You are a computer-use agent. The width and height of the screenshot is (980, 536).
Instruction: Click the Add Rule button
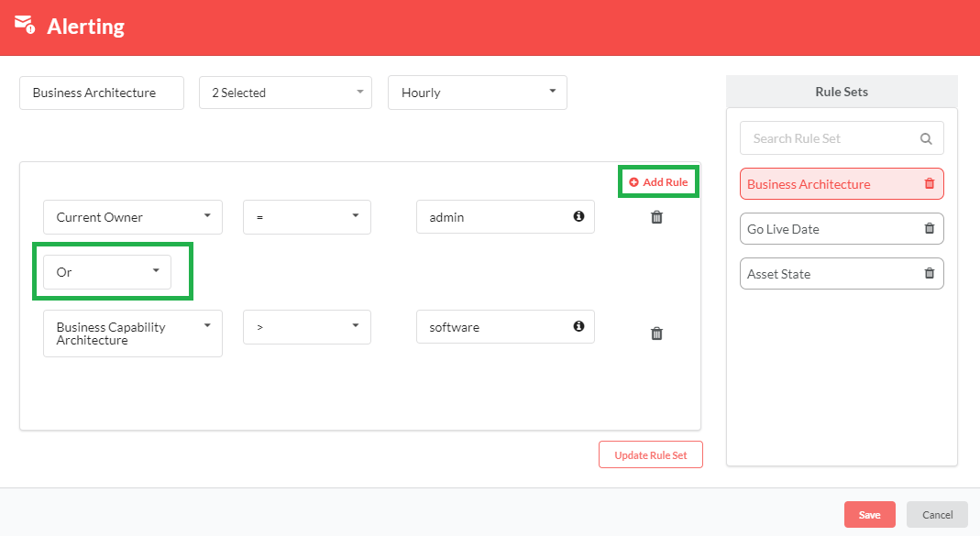coord(658,181)
